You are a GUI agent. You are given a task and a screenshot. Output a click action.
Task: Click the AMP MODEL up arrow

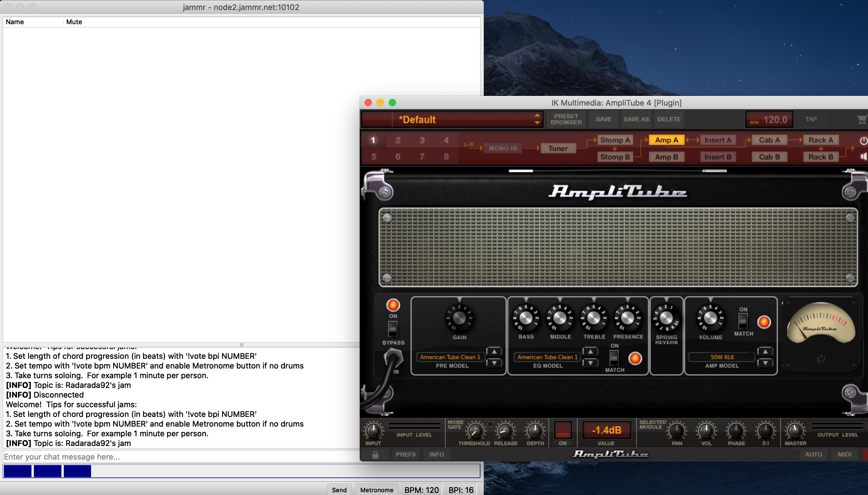coord(765,352)
